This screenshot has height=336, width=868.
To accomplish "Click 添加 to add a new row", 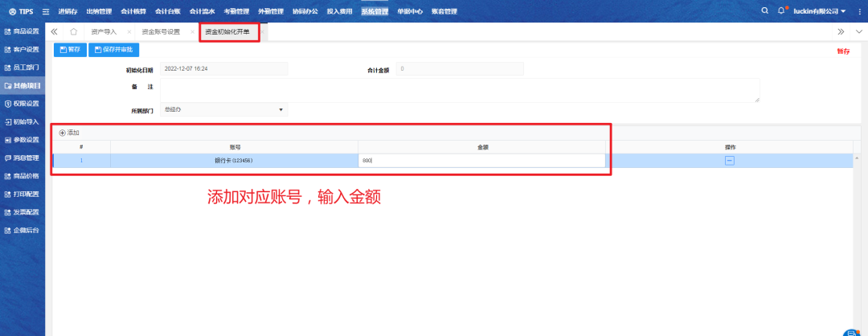I will pyautogui.click(x=69, y=133).
